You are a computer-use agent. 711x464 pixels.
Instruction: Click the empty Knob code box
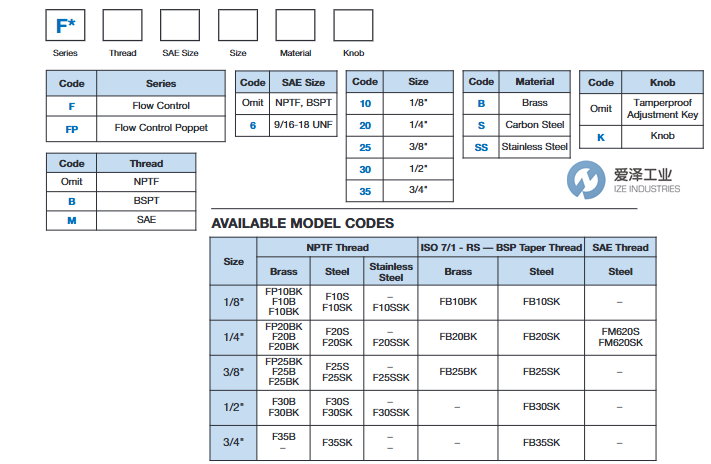coord(353,25)
